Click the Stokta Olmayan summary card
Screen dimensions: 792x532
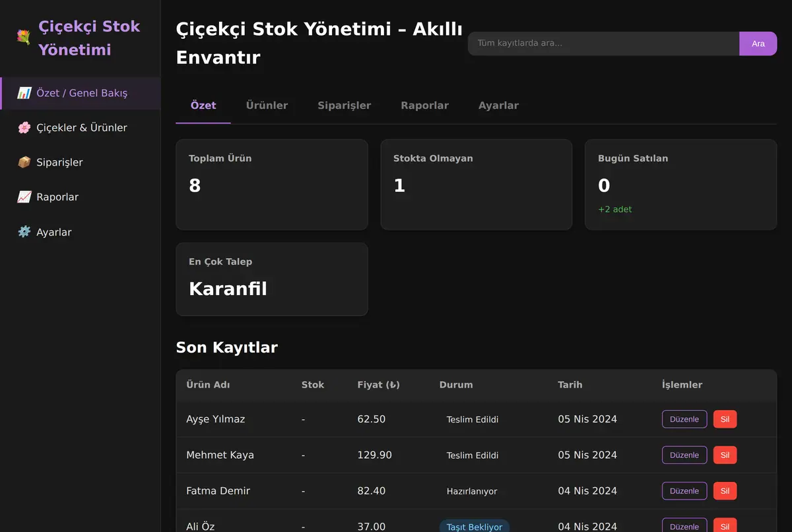point(477,185)
